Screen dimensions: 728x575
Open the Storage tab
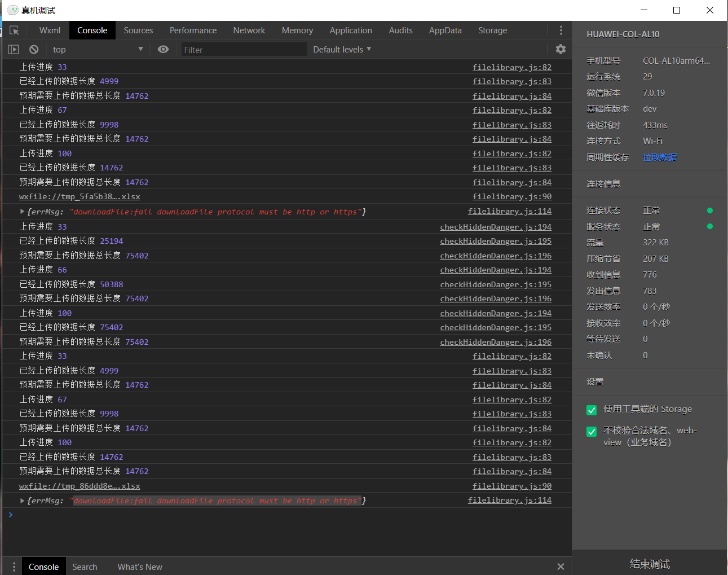pos(493,30)
